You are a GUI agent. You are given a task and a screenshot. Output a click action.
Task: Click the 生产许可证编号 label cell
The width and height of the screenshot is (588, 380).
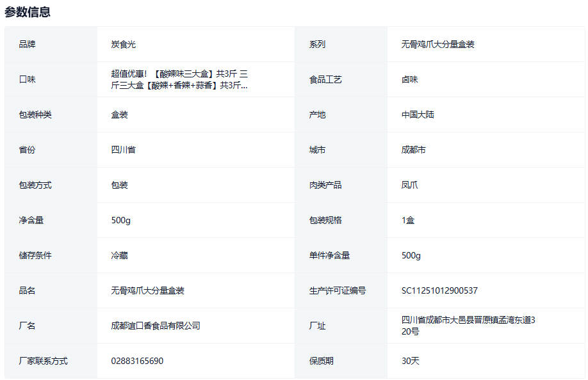click(x=337, y=290)
